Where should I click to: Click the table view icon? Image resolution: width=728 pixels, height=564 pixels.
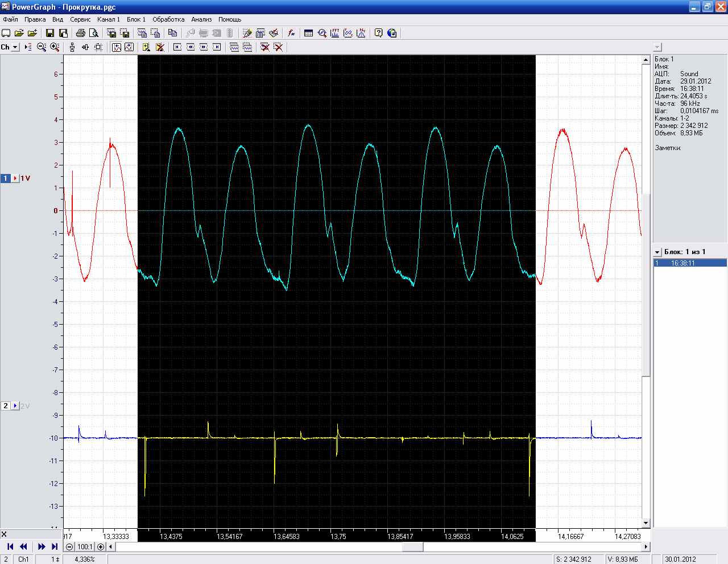[x=308, y=33]
